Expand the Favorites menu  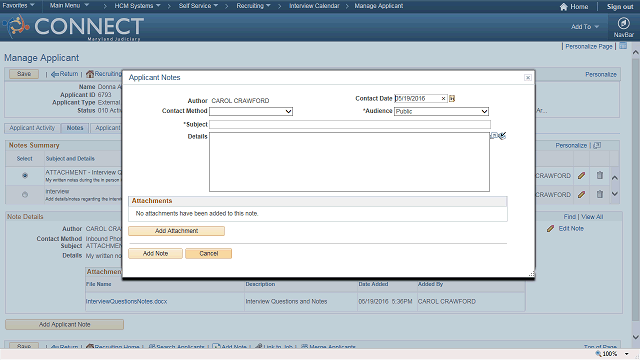coord(18,6)
